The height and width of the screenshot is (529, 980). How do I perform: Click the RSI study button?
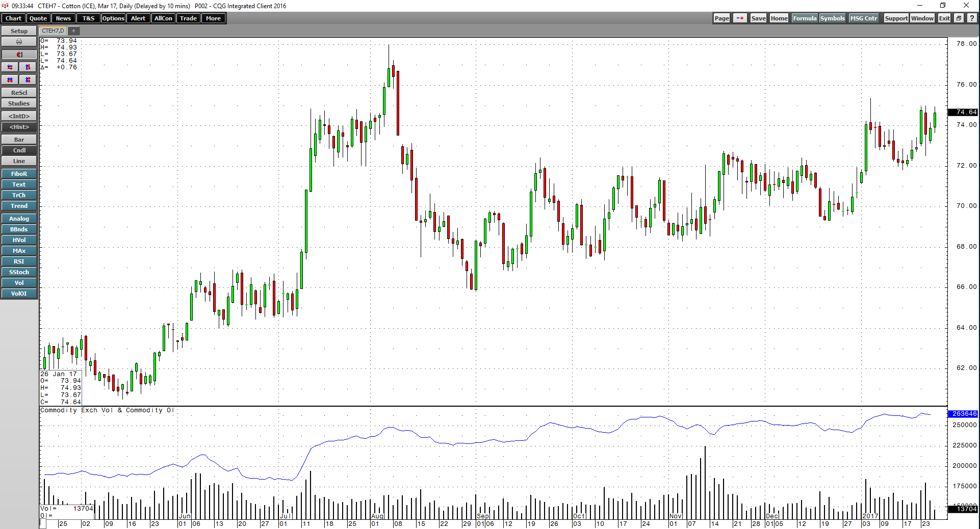(x=19, y=261)
